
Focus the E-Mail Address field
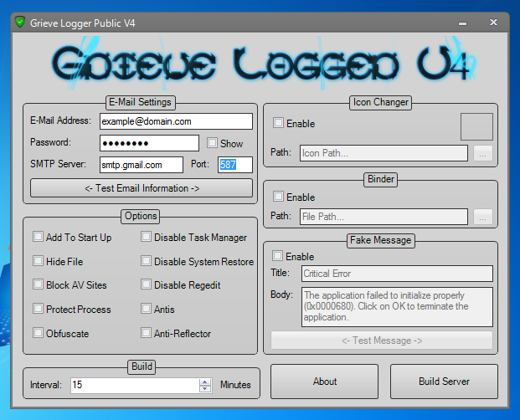[x=176, y=121]
